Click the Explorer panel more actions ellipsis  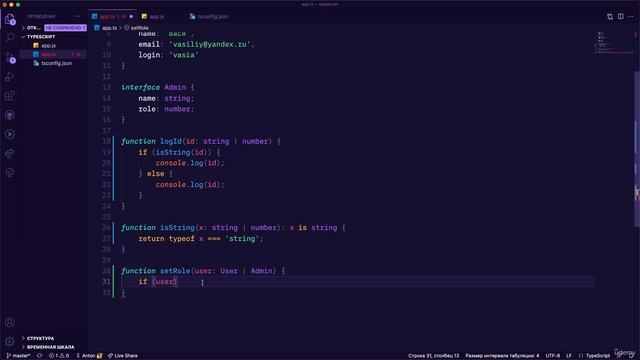tap(78, 16)
